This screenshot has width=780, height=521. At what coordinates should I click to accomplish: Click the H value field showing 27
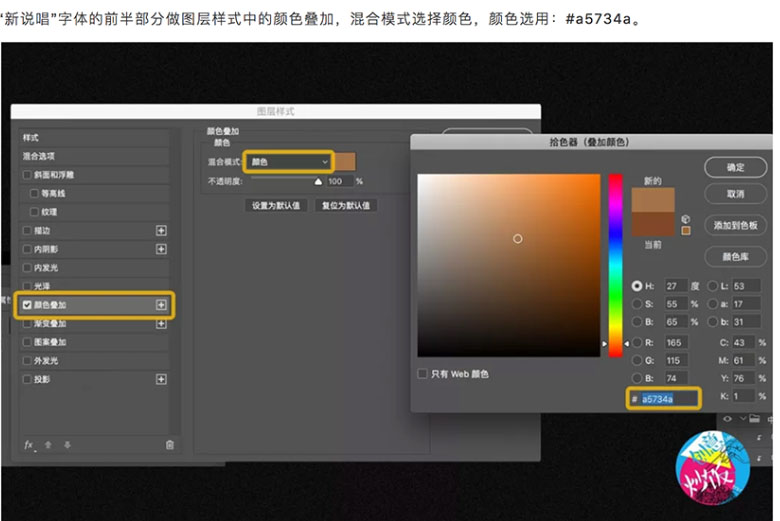(676, 286)
